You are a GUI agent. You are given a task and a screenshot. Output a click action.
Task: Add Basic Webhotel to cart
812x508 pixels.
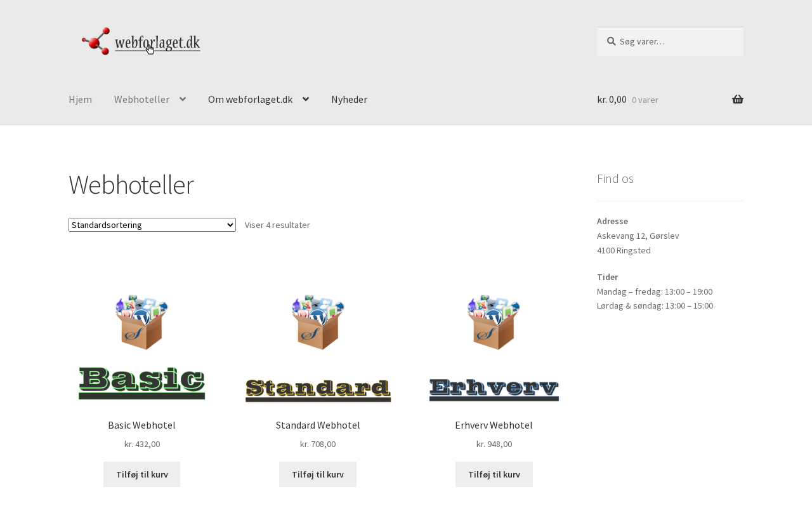coord(141,474)
